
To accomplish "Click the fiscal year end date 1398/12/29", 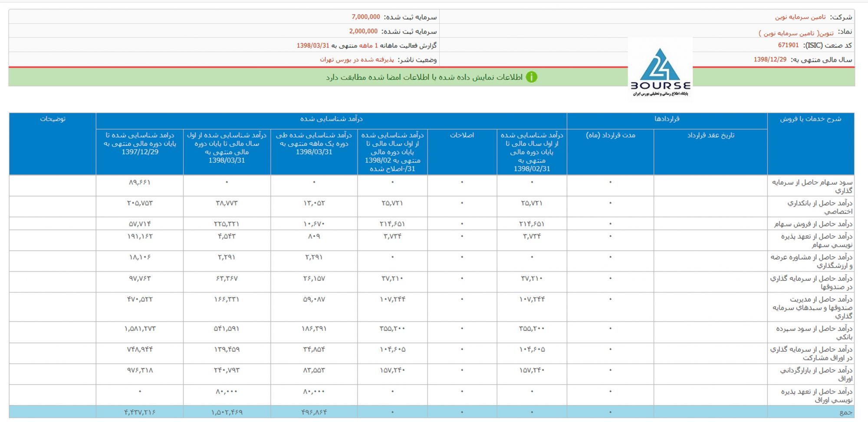I will [770, 59].
